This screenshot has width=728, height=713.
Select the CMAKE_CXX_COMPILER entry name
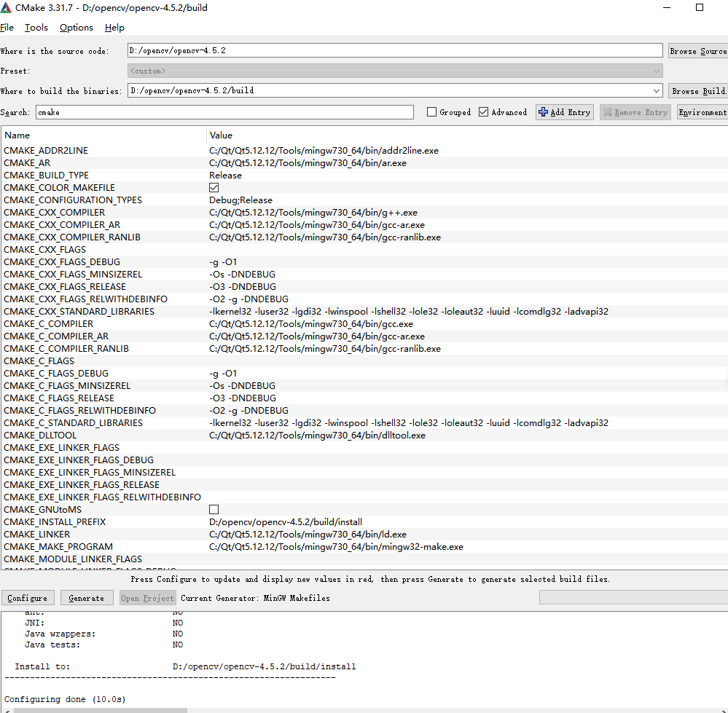pyautogui.click(x=55, y=213)
